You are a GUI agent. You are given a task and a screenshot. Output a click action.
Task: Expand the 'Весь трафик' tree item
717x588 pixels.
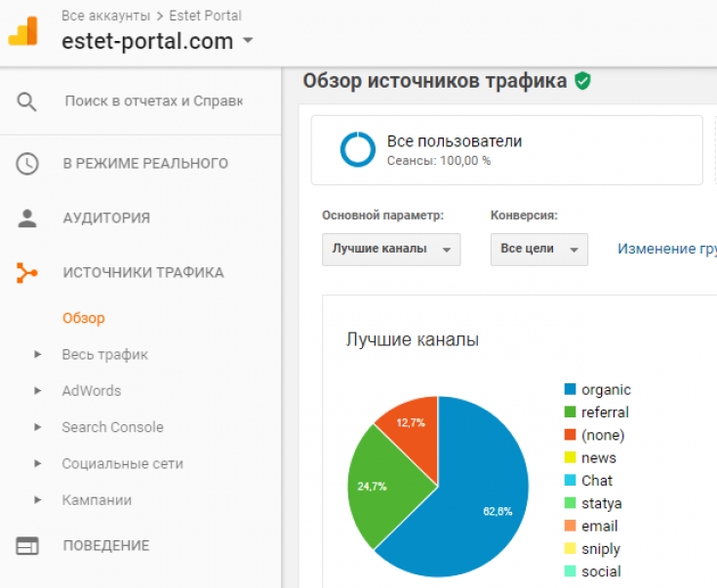click(x=38, y=355)
